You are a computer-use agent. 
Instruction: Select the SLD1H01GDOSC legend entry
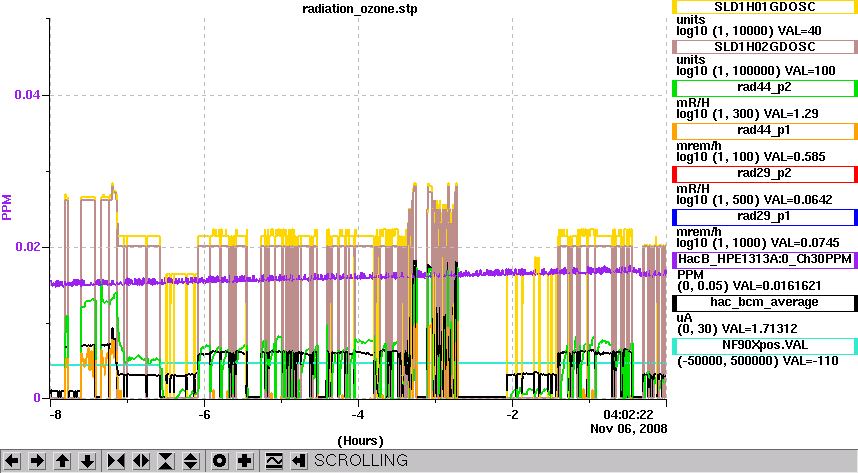(x=764, y=7)
